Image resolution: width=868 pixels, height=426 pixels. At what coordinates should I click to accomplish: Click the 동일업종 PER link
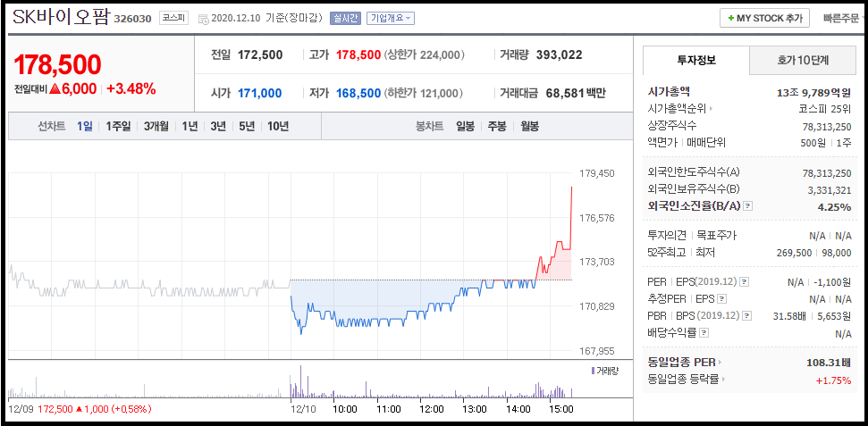coord(681,363)
